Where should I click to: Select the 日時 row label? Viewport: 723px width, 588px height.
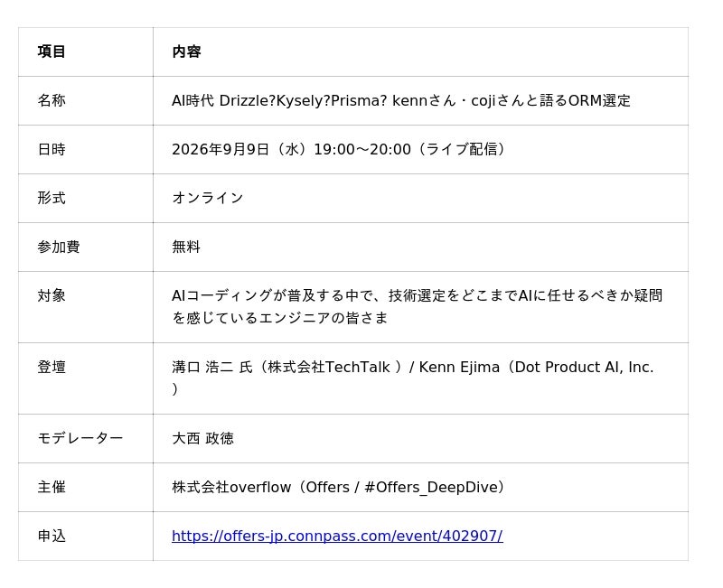pyautogui.click(x=52, y=149)
